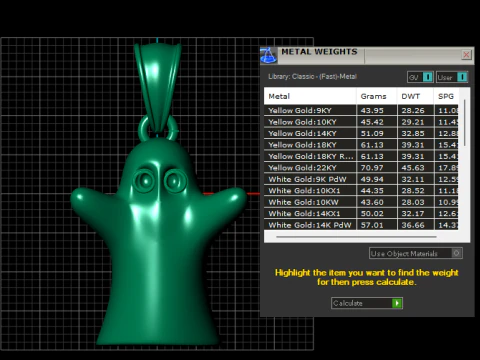This screenshot has width=480, height=360.
Task: Click the ghost's right eye
Action: pos(174,182)
